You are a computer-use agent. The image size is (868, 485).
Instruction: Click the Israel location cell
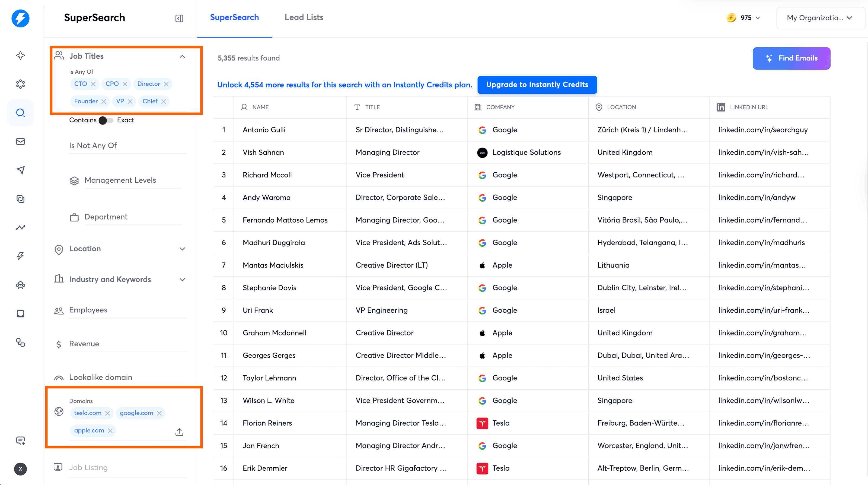(x=649, y=310)
